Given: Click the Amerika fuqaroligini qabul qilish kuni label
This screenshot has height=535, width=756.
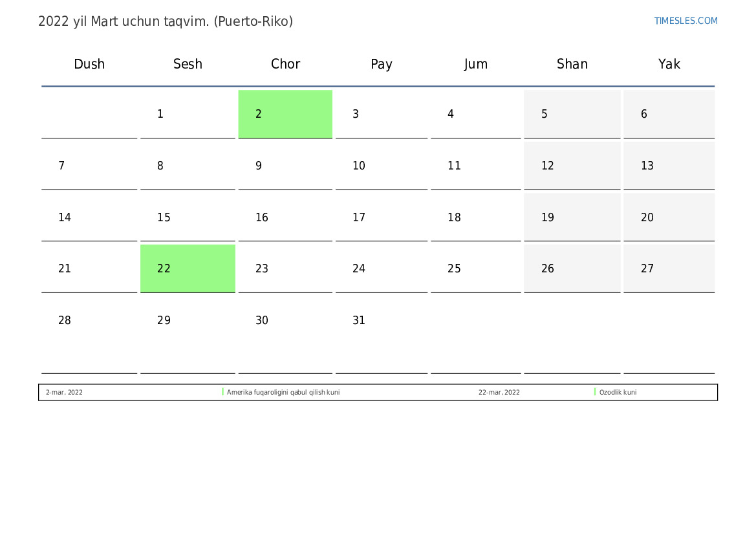Looking at the screenshot, I should click(x=283, y=392).
